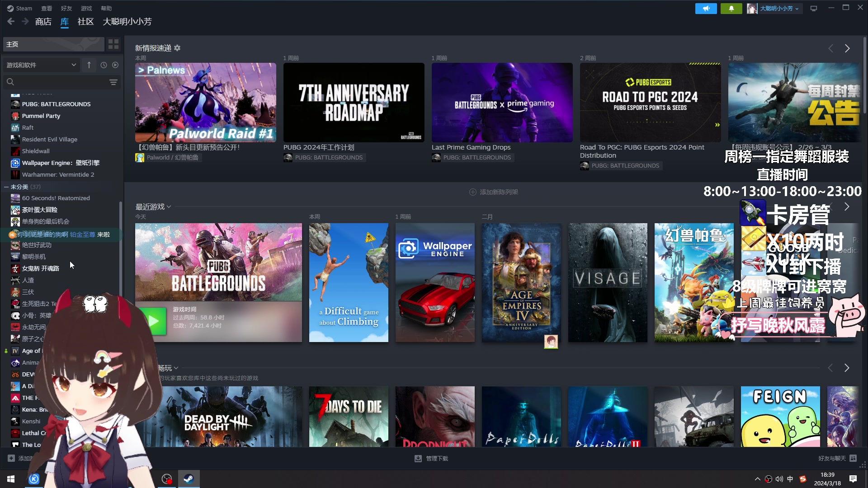Sort library list with up arrow
Screen dimensions: 868x488
click(x=89, y=65)
